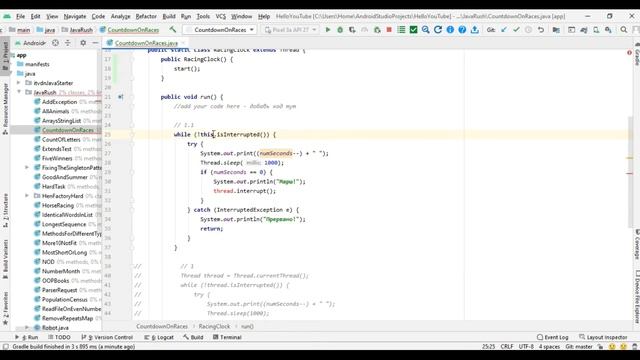This screenshot has height=360, width=640.
Task: Select HorseRacing class in project tree
Action: (x=58, y=205)
